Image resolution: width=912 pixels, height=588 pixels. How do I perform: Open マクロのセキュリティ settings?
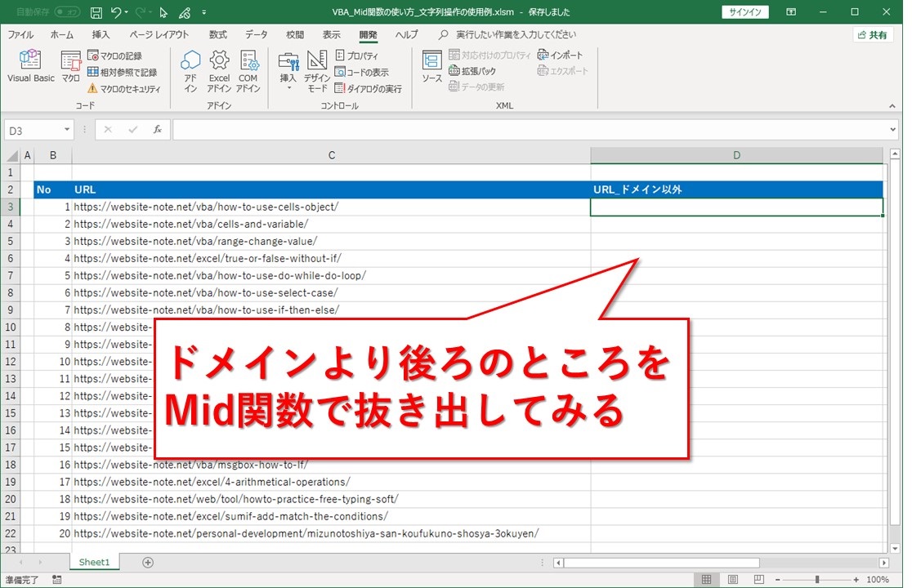tap(123, 88)
